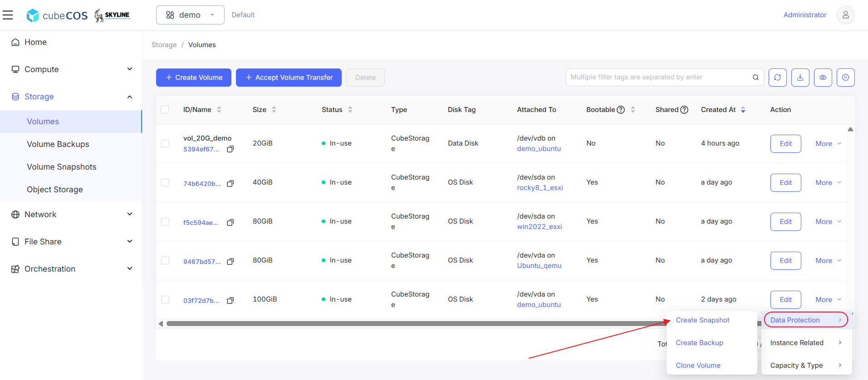Image resolution: width=868 pixels, height=380 pixels.
Task: Check the 74b6420b row checkbox
Action: tap(165, 182)
